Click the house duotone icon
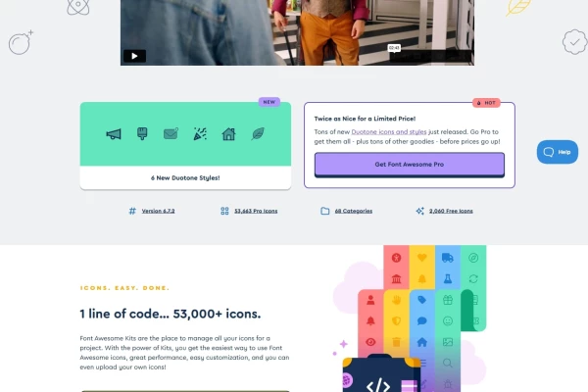588x392 pixels. (x=228, y=133)
